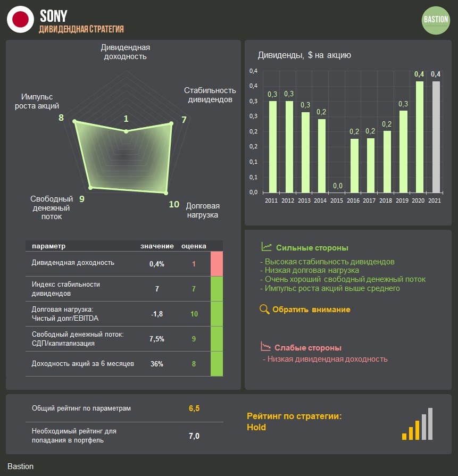Click the radar point for Импульс роста акций
The width and height of the screenshot is (458, 476).
click(74, 121)
